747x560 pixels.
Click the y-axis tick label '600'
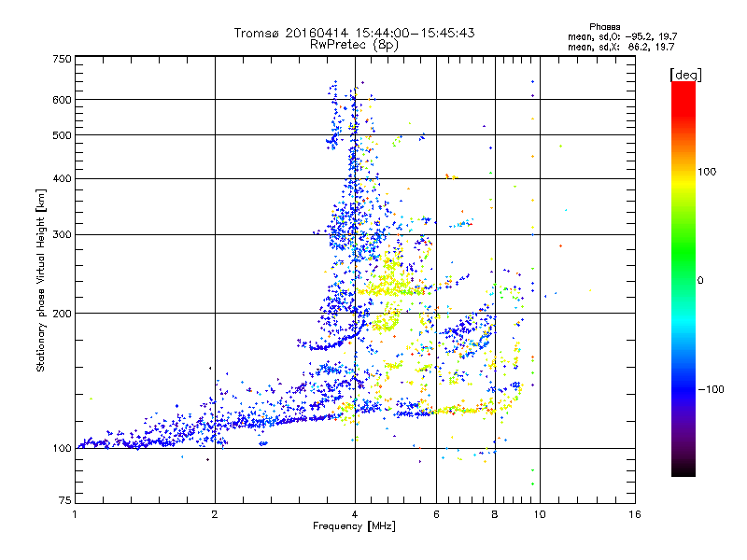(x=62, y=100)
